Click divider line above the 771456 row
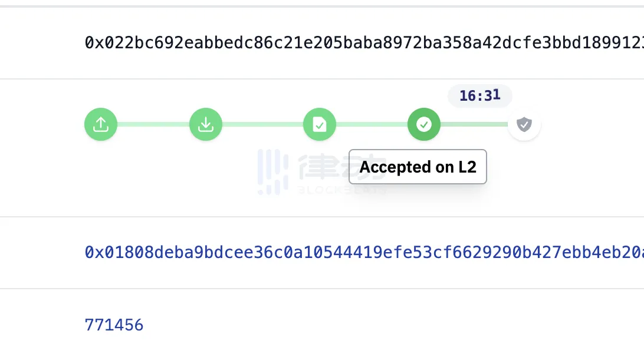644x344 pixels. tap(322, 289)
